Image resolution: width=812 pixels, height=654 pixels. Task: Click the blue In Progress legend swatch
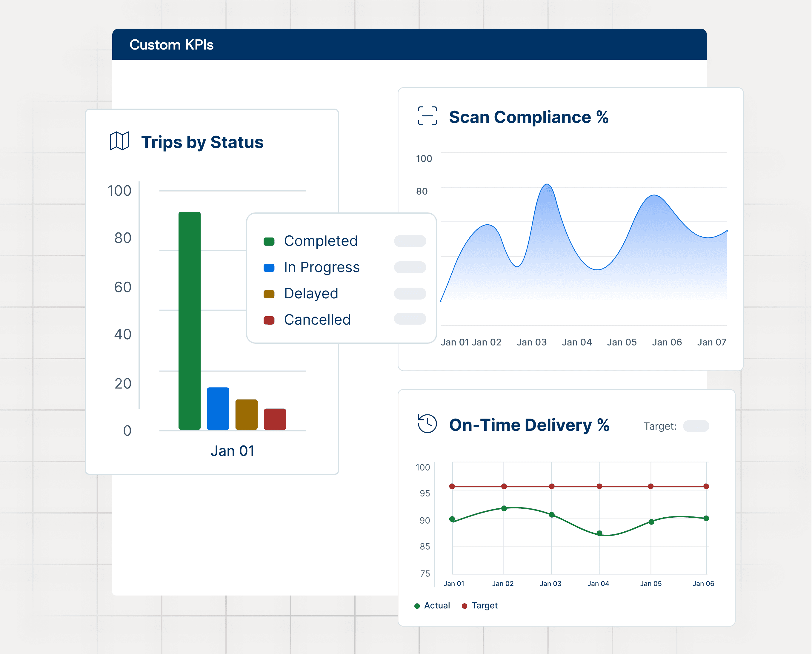(269, 268)
